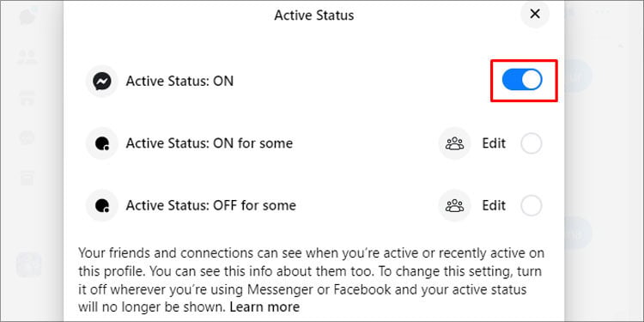
Task: Click the Active Status: ON for some label
Action: pyautogui.click(x=209, y=143)
